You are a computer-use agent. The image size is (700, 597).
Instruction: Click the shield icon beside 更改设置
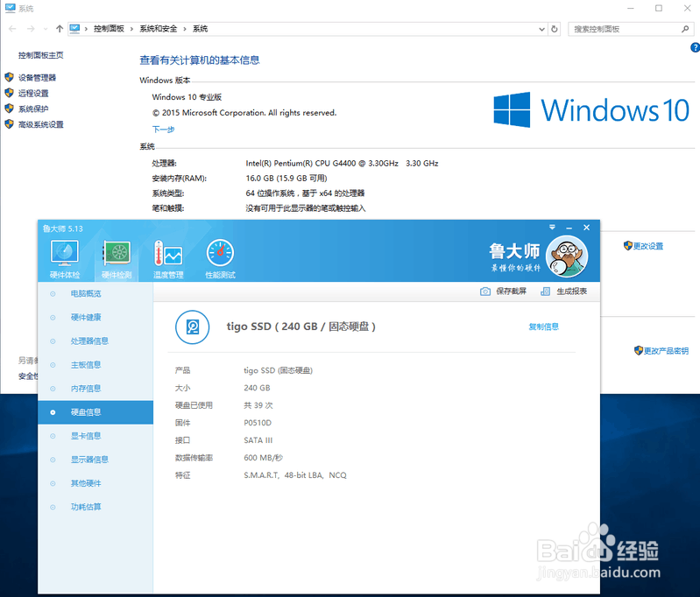(x=627, y=245)
